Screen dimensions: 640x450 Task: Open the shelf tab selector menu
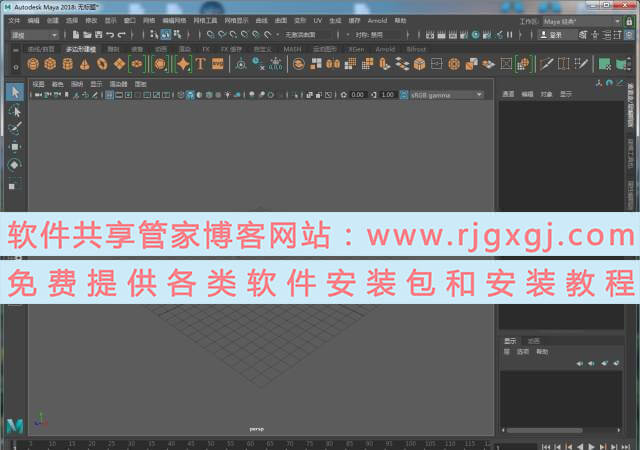point(16,50)
